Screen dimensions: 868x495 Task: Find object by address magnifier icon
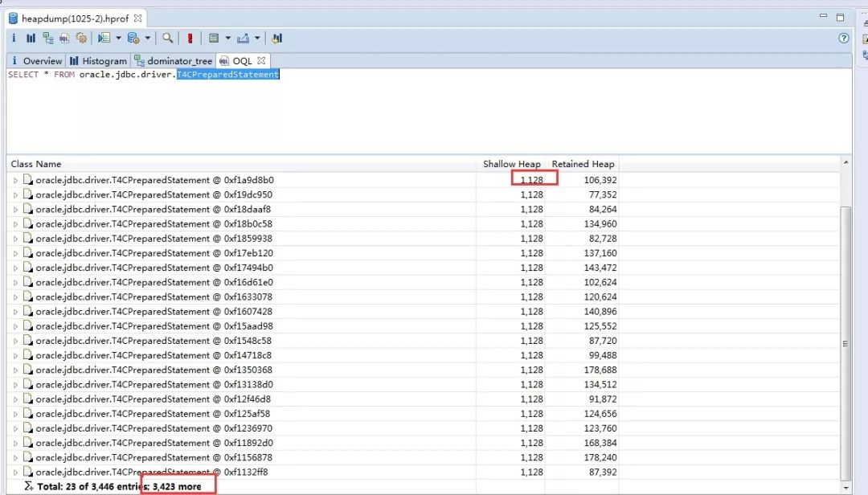[167, 39]
